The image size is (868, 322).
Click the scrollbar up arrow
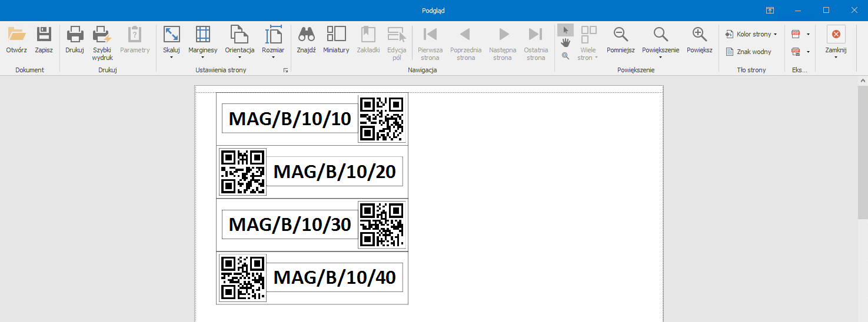[863, 80]
